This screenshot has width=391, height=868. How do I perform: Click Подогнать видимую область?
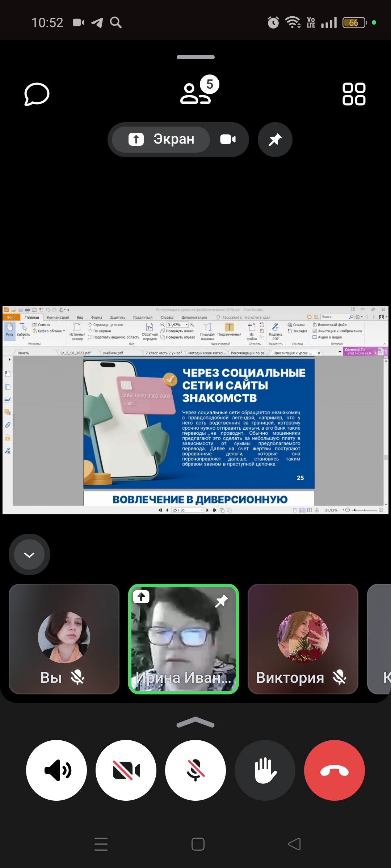click(114, 337)
